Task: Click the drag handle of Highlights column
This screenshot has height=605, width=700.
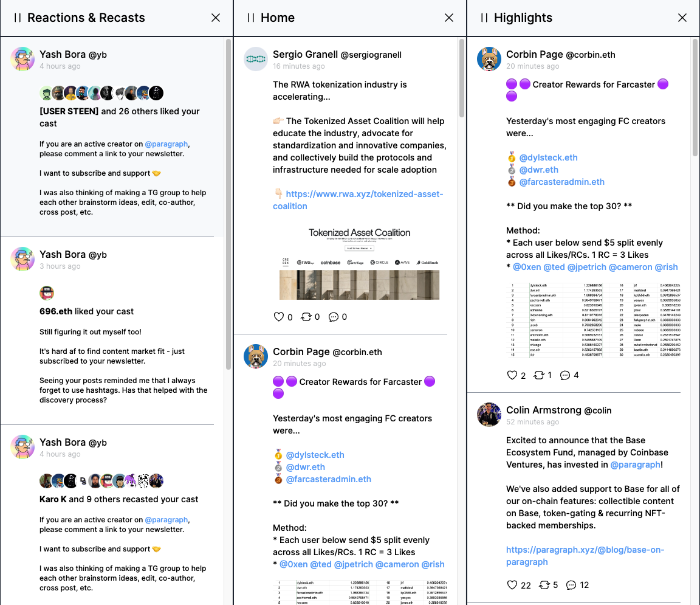Action: 484,18
